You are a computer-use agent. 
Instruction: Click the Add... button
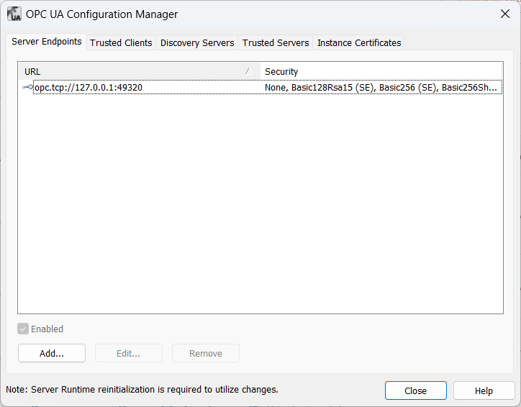52,353
